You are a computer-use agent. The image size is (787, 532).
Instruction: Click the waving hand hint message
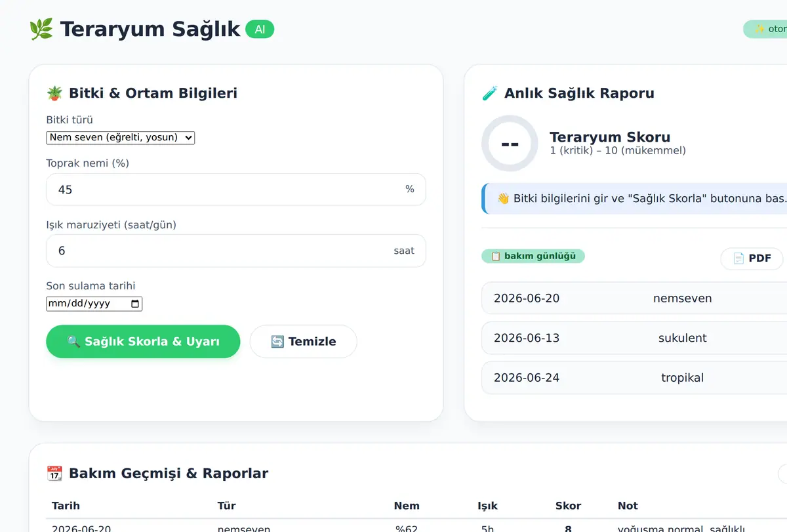click(x=634, y=199)
